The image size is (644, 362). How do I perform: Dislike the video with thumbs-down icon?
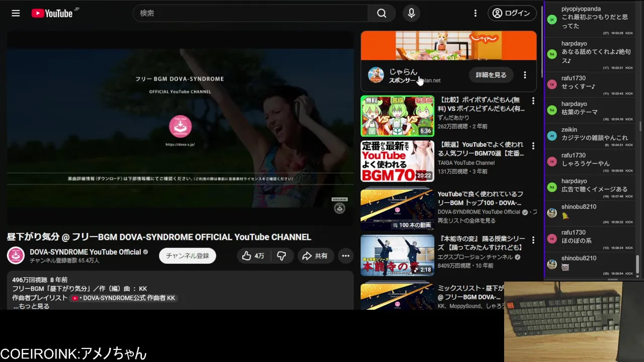[282, 256]
